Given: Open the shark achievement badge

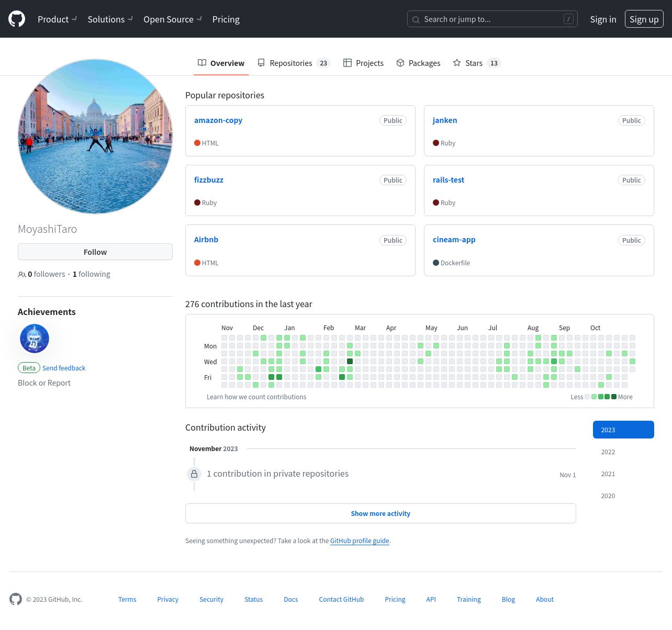Looking at the screenshot, I should pyautogui.click(x=35, y=339).
